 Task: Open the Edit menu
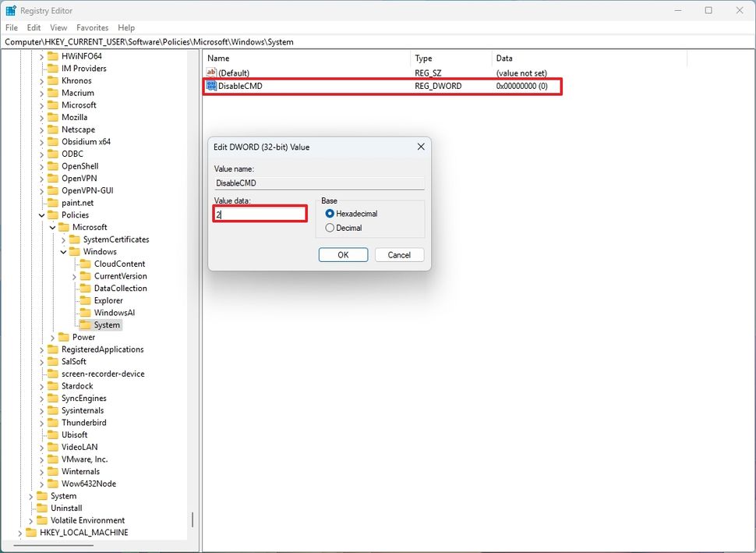(34, 27)
